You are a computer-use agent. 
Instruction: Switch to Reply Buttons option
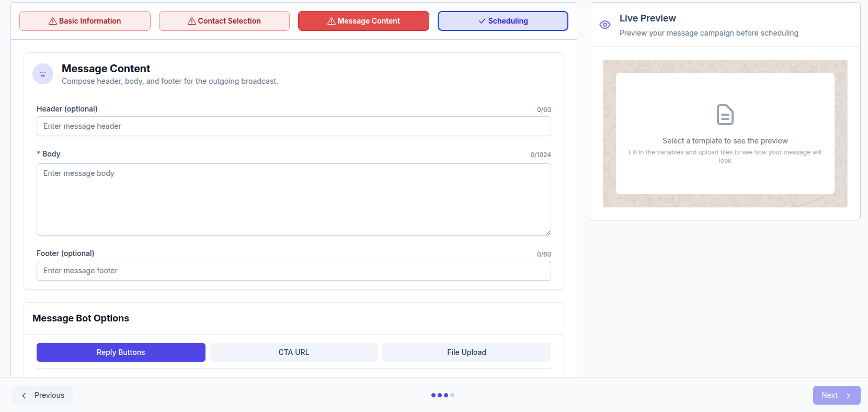[121, 352]
